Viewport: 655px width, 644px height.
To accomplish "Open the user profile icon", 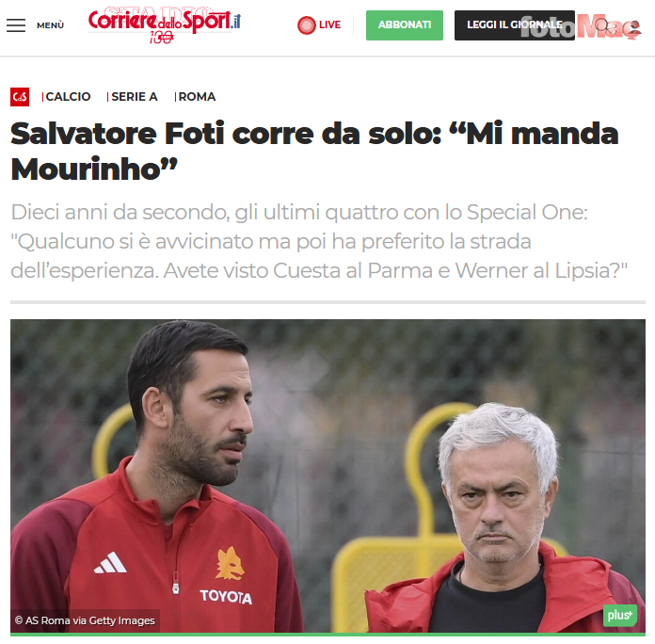I will (x=634, y=26).
